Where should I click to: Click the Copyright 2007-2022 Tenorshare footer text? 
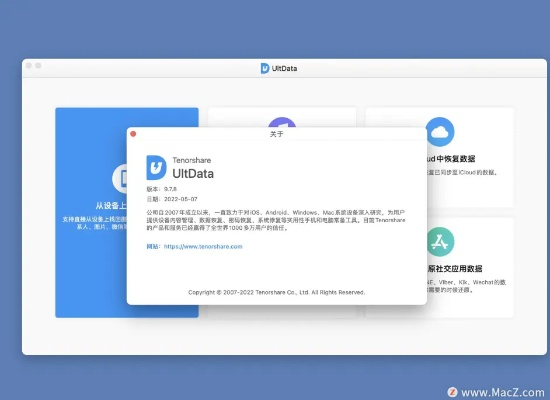tap(276, 292)
